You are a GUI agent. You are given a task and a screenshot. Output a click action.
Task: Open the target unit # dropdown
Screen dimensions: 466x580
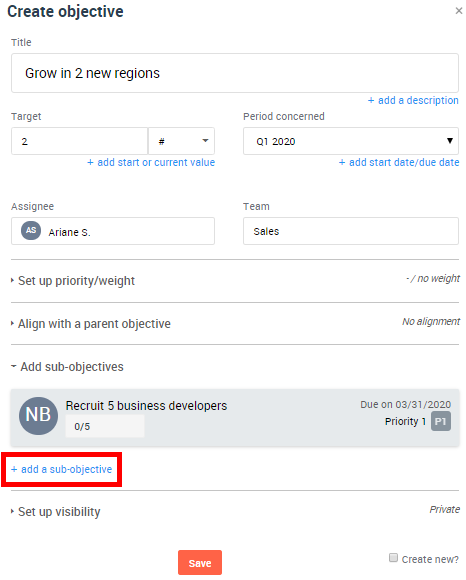tap(182, 141)
